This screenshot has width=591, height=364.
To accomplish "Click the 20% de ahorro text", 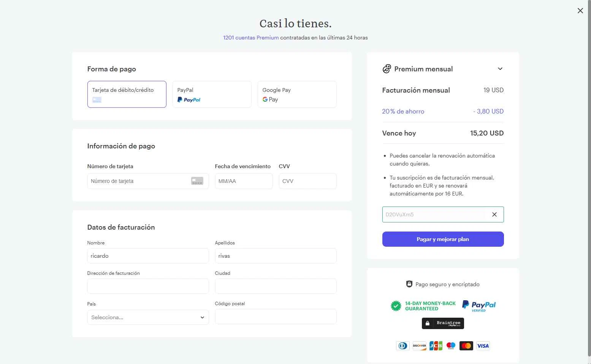I will click(x=403, y=111).
